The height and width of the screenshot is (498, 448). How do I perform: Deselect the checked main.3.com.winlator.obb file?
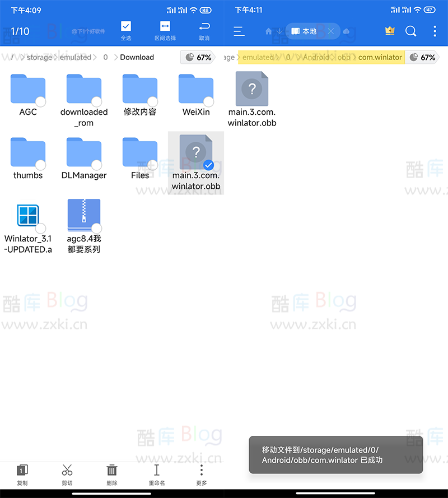208,165
